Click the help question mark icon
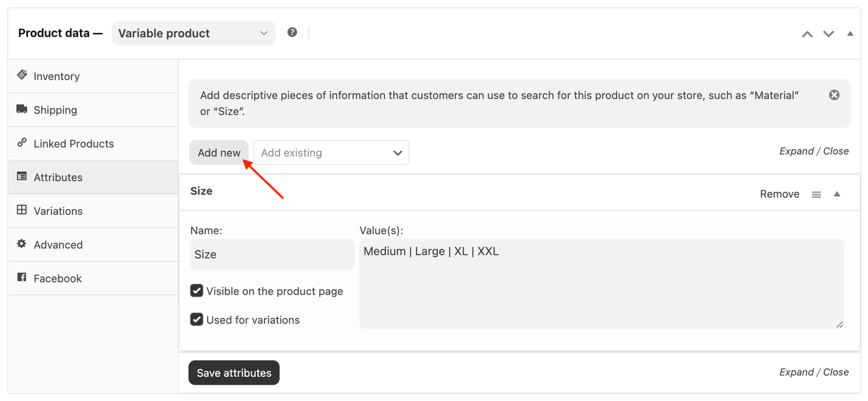 (x=292, y=32)
